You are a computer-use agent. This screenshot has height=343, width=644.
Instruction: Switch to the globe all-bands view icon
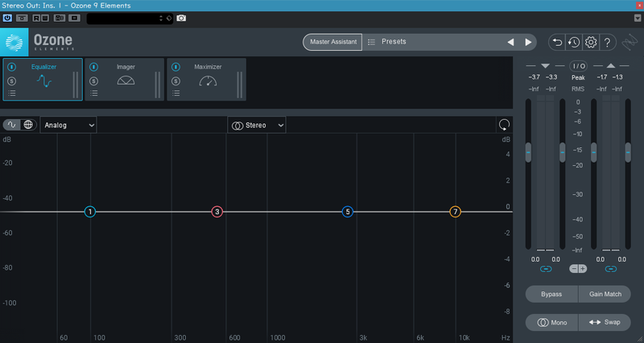28,125
